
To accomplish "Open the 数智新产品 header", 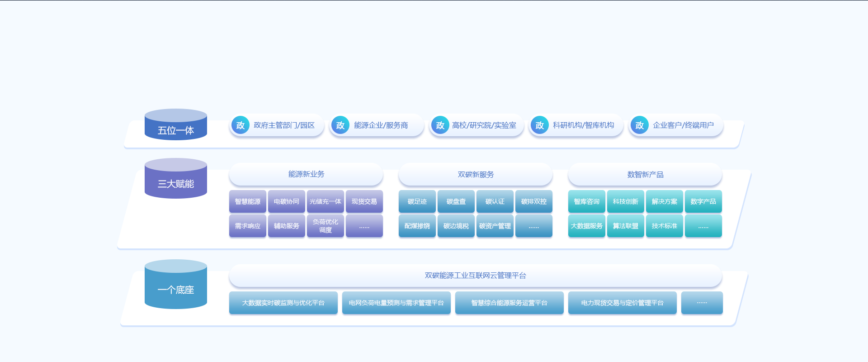I will pos(645,174).
